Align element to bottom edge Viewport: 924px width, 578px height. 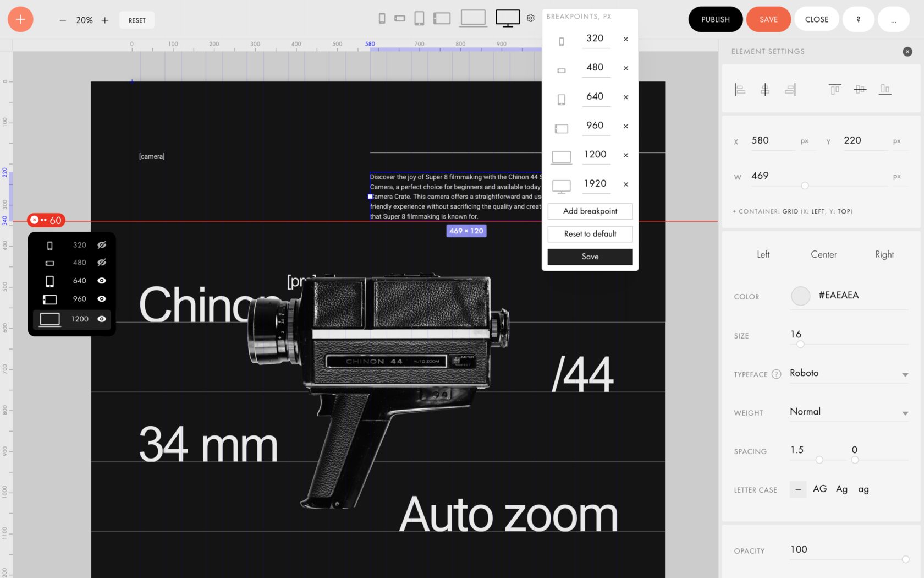885,89
